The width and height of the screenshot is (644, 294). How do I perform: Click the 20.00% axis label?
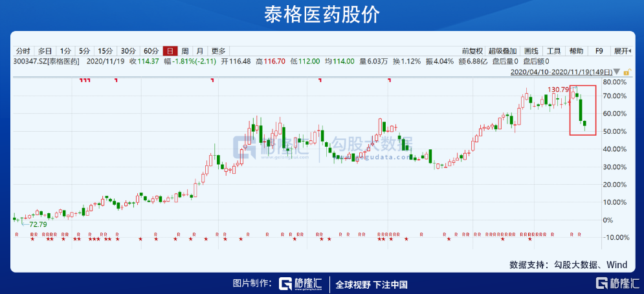tap(614, 185)
